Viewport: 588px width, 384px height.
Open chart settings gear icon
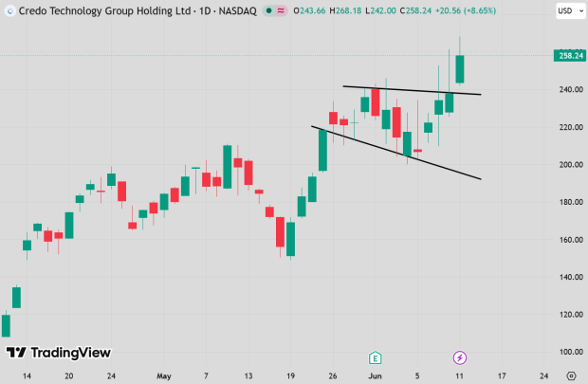click(571, 375)
